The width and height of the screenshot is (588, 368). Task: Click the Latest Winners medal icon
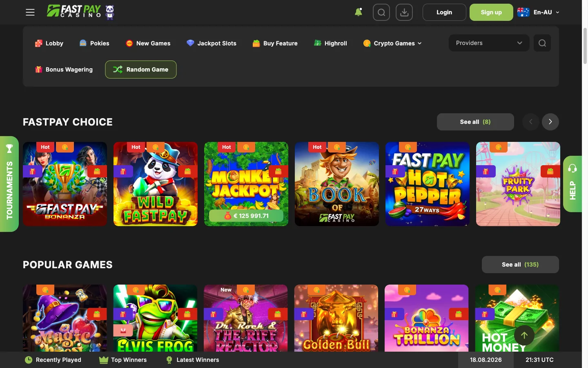tap(169, 360)
